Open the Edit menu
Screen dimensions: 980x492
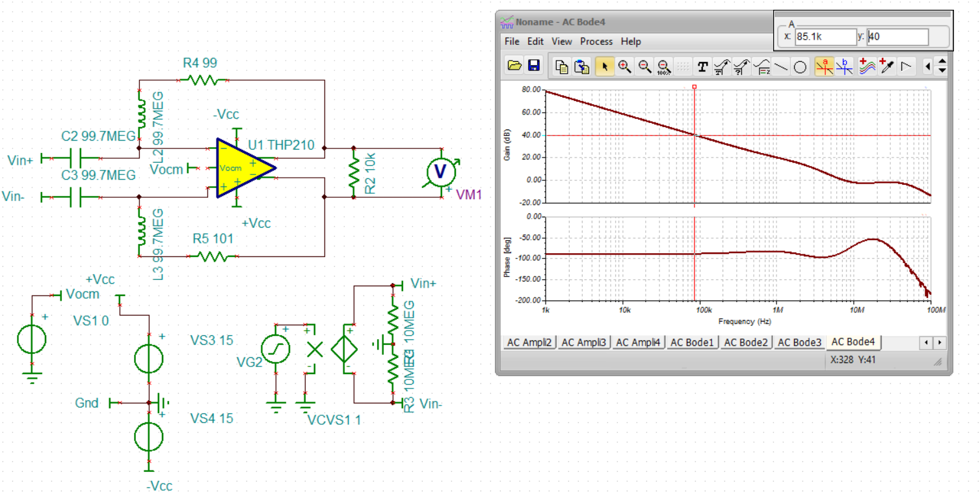coord(535,41)
